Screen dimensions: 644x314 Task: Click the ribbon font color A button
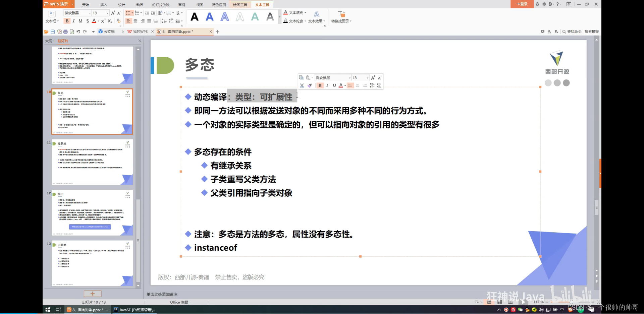[x=94, y=21]
